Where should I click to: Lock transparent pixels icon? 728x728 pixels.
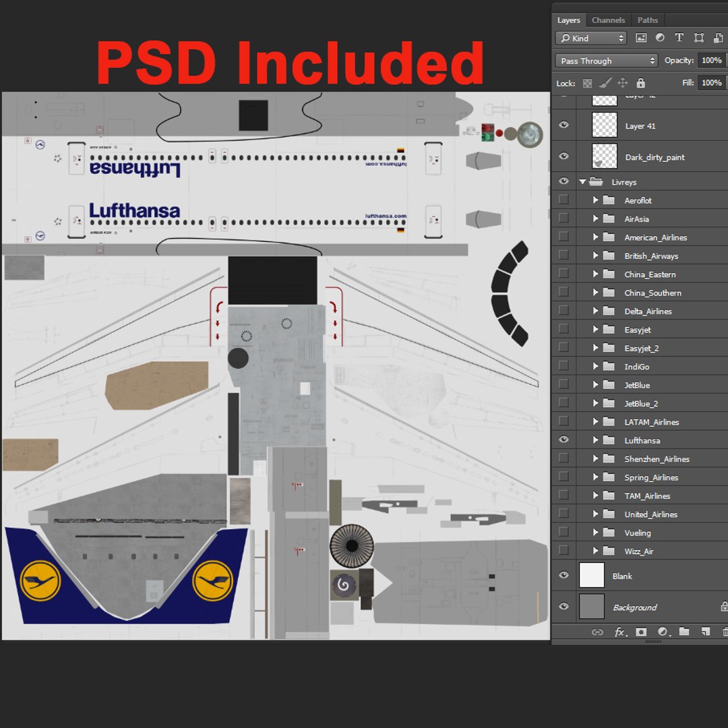587,83
